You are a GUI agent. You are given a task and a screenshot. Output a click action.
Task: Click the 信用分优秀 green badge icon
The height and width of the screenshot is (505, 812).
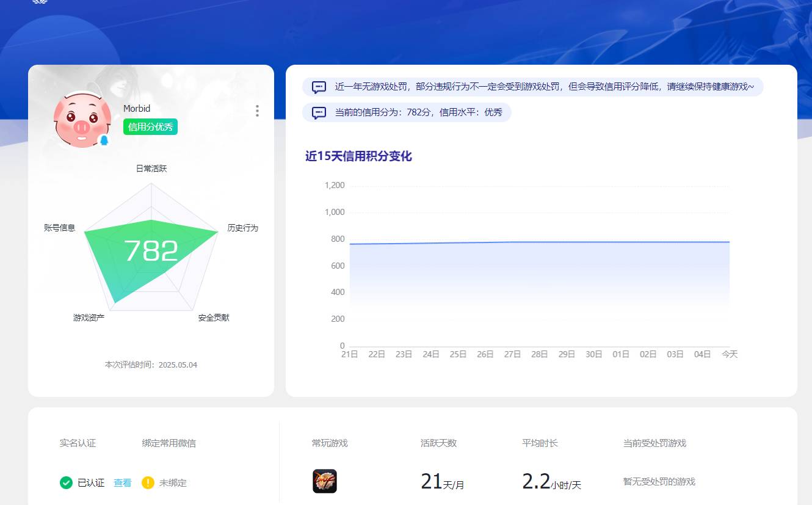tap(150, 126)
